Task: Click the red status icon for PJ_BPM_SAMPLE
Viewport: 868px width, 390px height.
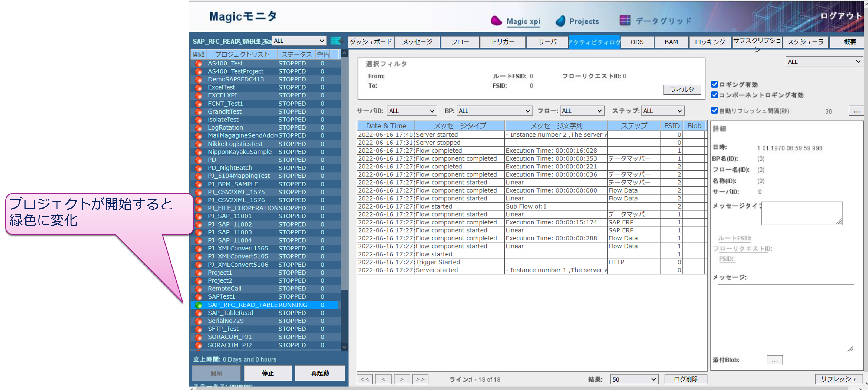Action: tap(199, 184)
